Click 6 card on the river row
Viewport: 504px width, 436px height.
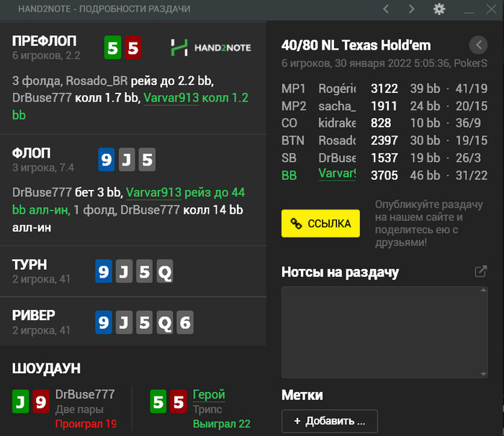(x=185, y=322)
